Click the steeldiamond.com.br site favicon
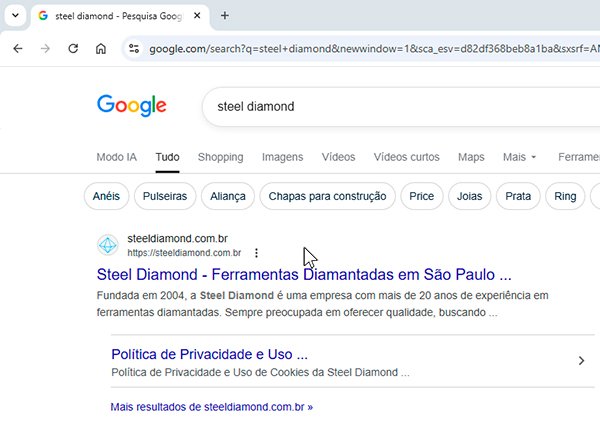Viewport: 600px width, 424px height. tap(108, 245)
